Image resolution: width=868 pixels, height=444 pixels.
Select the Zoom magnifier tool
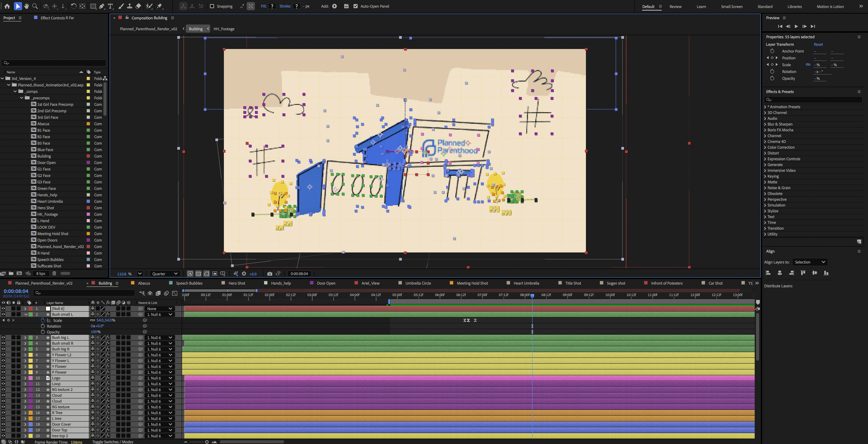35,6
